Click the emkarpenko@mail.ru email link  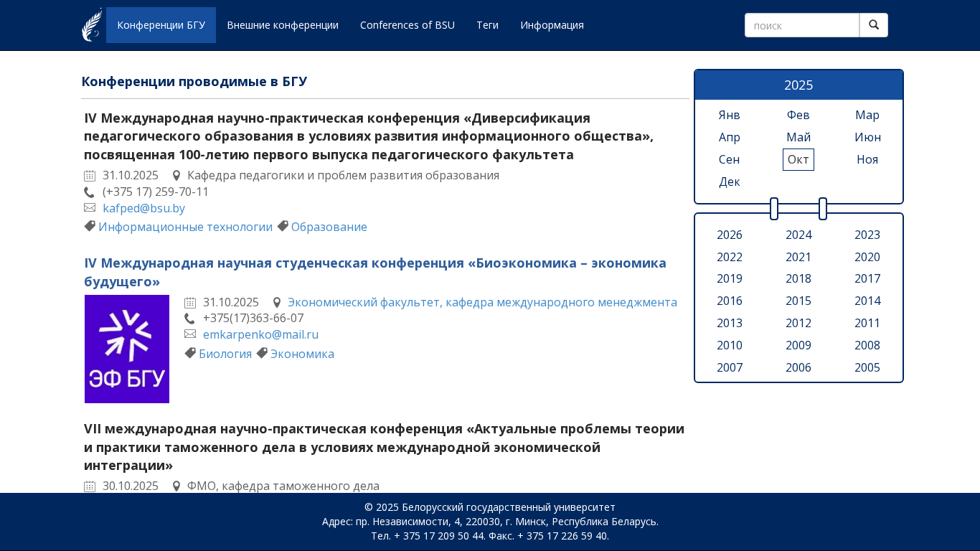260,334
